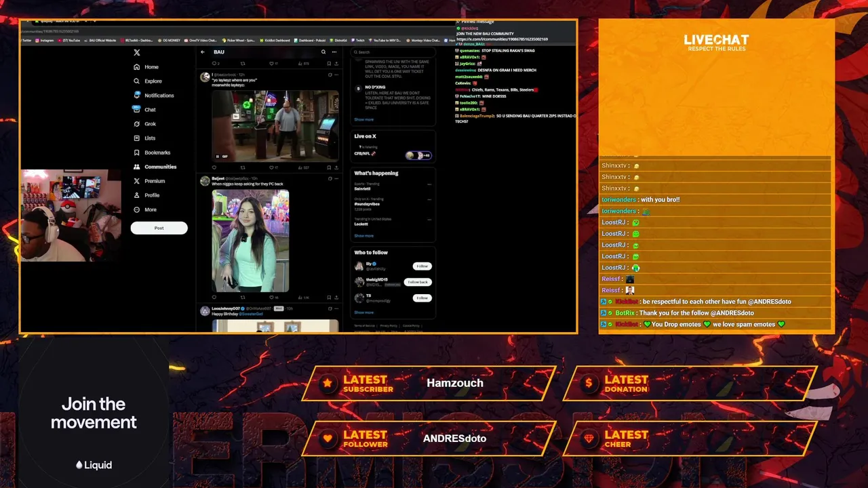
Task: Reply to Baljeet's post
Action: 214,298
